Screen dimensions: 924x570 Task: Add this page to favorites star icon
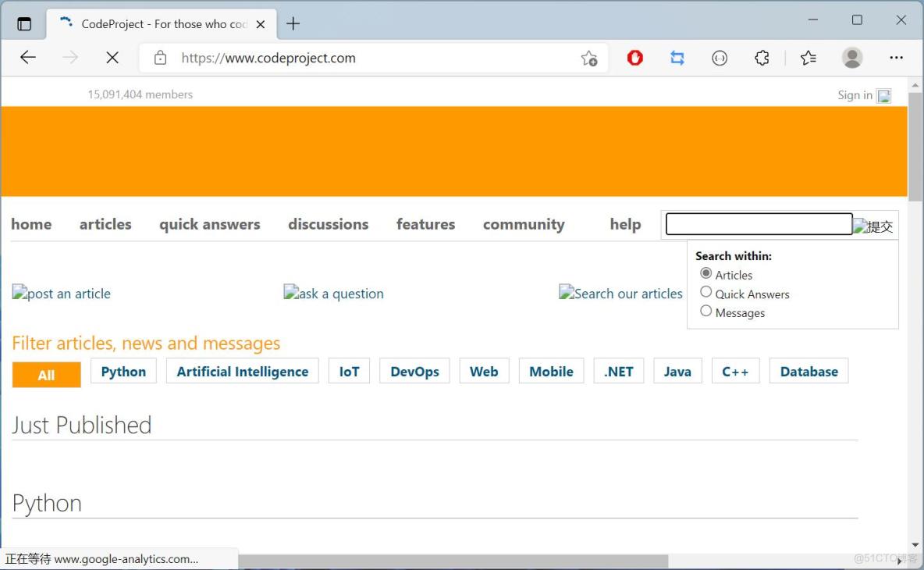[x=588, y=58]
